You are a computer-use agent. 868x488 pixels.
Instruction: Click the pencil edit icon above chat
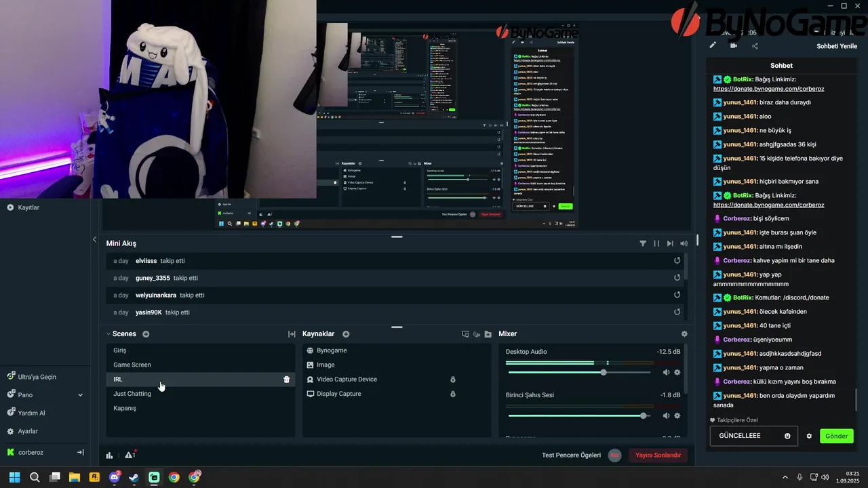[x=713, y=45]
